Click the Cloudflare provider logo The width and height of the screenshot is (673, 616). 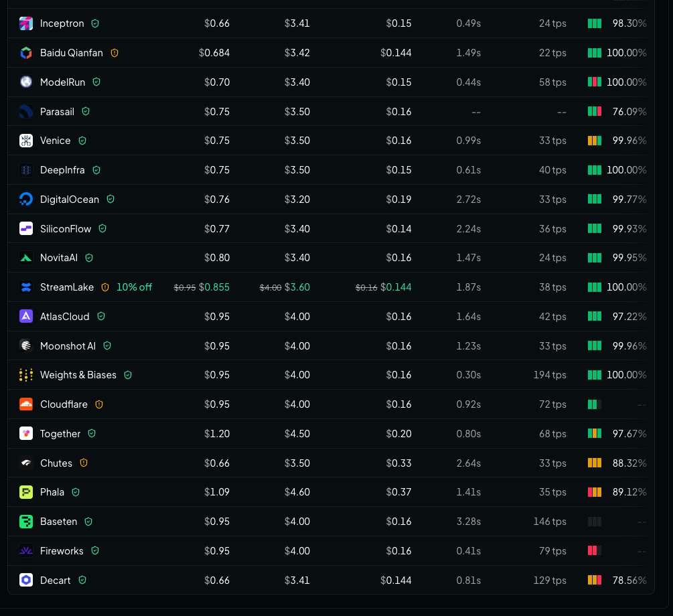coord(25,404)
